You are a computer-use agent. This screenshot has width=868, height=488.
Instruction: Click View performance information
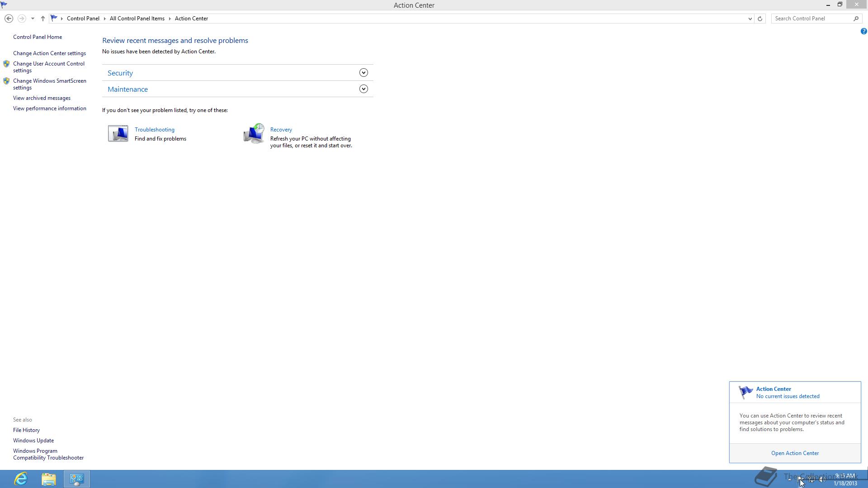click(50, 108)
